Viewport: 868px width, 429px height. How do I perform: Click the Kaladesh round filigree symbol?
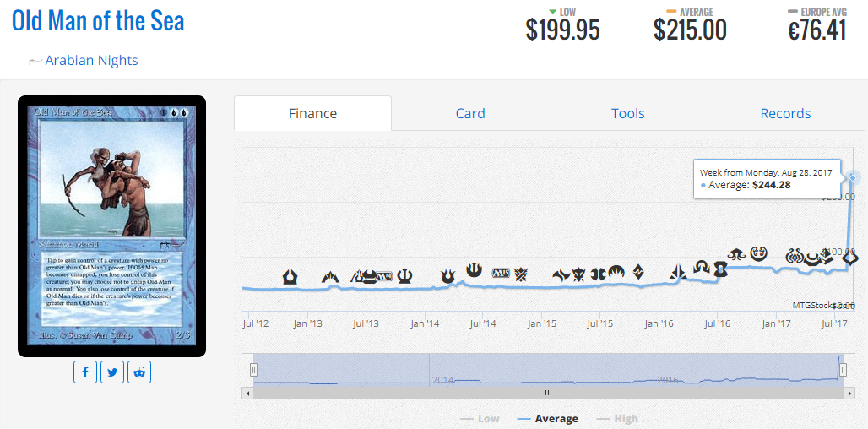click(759, 253)
